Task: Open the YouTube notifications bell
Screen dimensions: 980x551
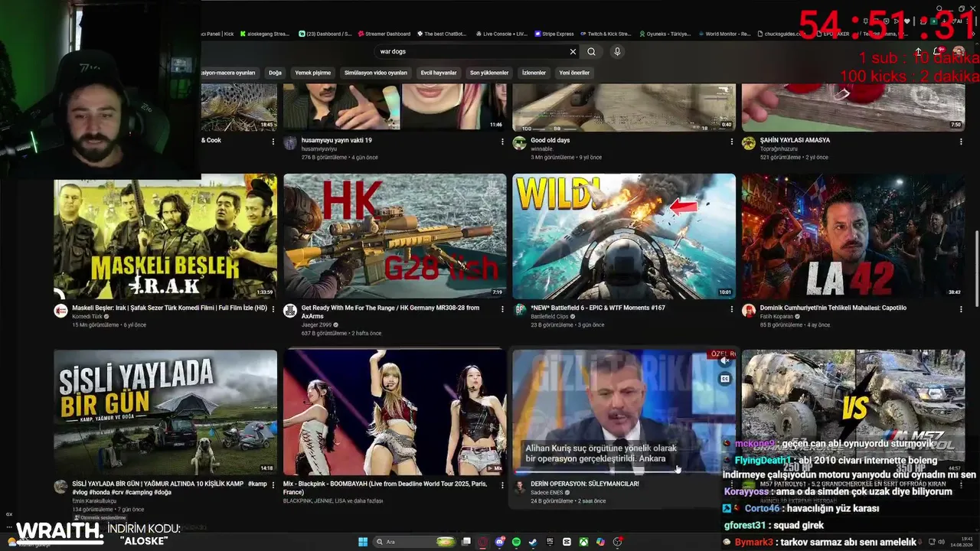Action: [939, 51]
